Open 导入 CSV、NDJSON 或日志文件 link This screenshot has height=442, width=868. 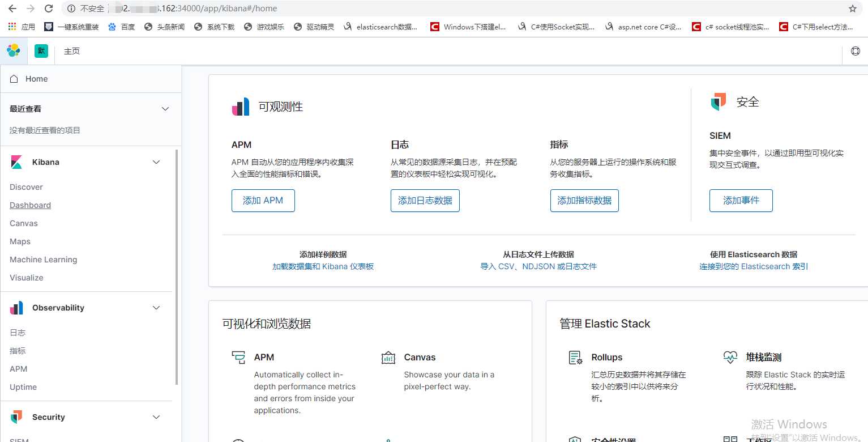[x=538, y=266]
